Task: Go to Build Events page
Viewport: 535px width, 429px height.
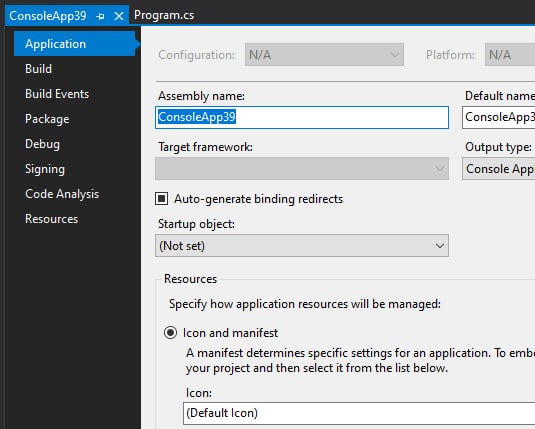Action: (x=57, y=94)
